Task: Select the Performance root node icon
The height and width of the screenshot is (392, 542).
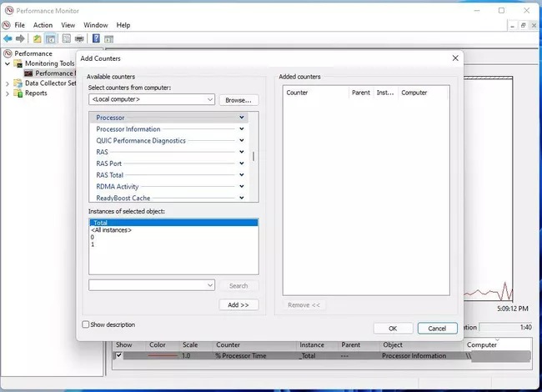Action: pos(8,53)
